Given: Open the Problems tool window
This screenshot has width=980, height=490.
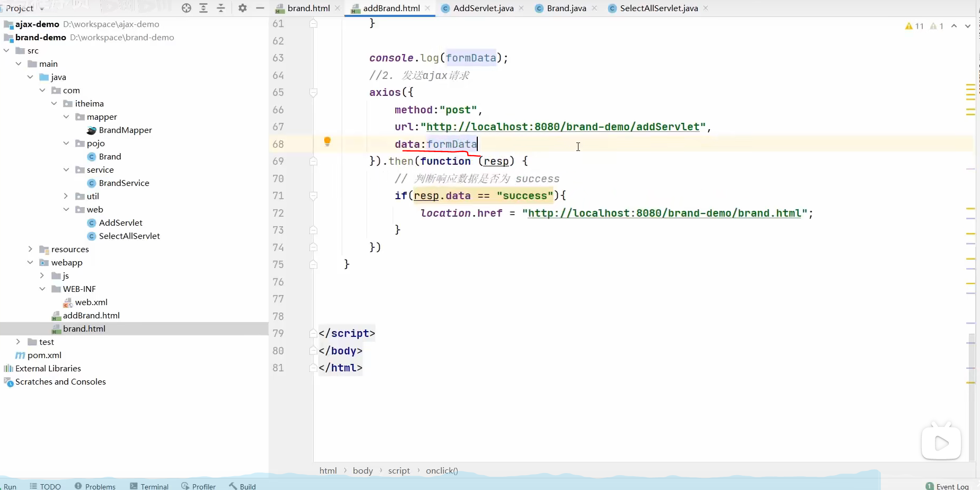Looking at the screenshot, I should (95, 486).
